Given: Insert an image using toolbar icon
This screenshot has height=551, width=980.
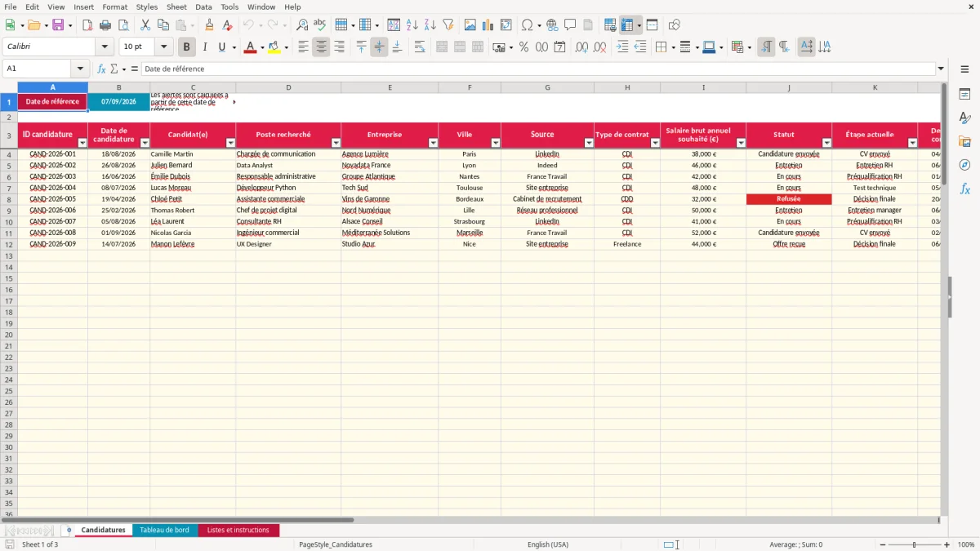Looking at the screenshot, I should pyautogui.click(x=470, y=25).
